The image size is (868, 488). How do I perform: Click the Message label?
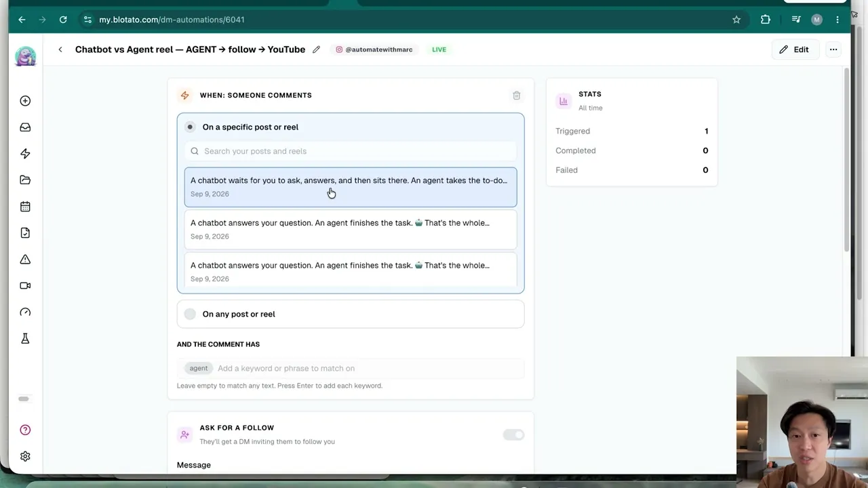[x=194, y=465]
